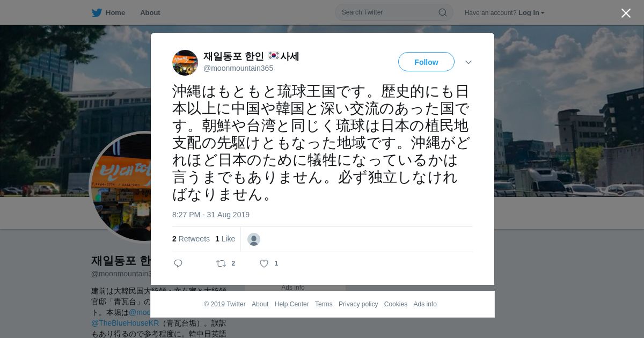644x338 pixels.
Task: Open the @TheBlueHouseKR mention link
Action: coord(125,324)
